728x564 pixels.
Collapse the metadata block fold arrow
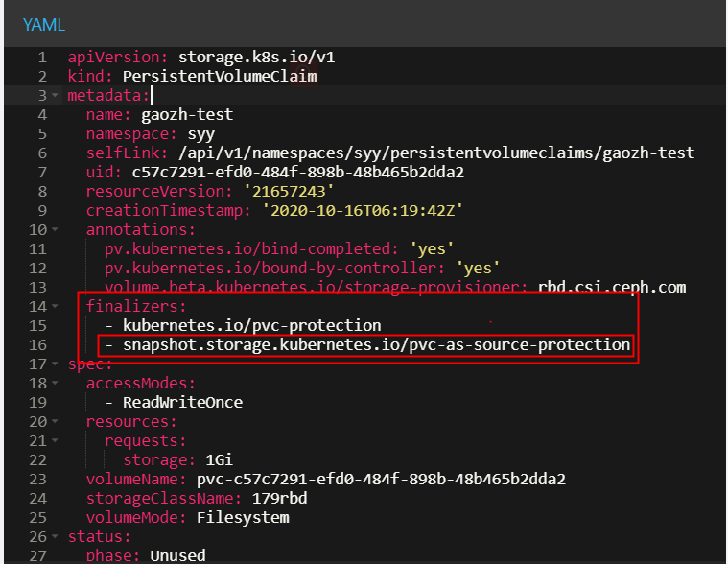[55, 95]
